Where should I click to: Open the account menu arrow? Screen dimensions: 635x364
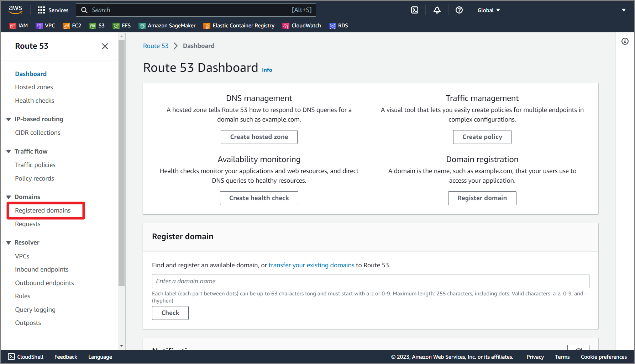click(x=624, y=10)
